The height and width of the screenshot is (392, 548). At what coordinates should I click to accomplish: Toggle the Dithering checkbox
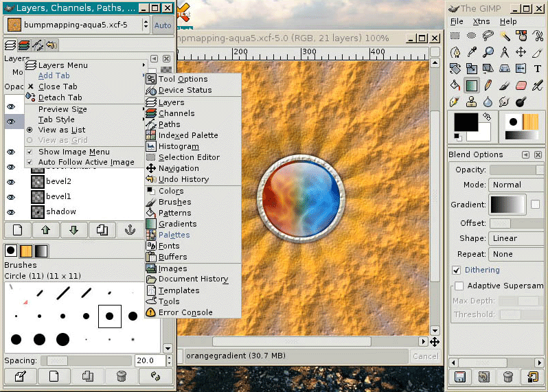[x=457, y=270]
